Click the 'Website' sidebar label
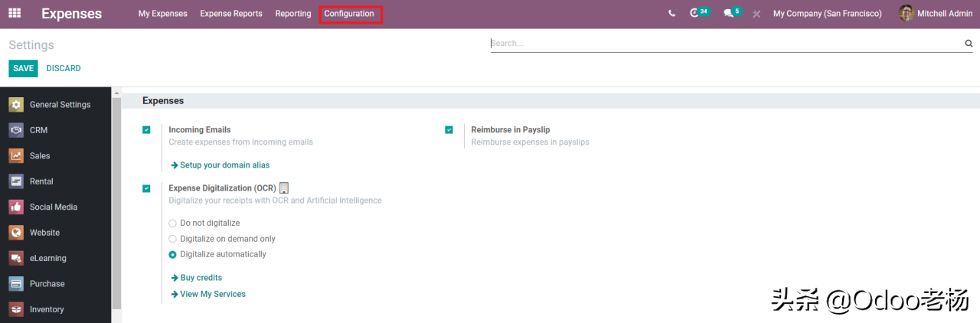 [44, 233]
